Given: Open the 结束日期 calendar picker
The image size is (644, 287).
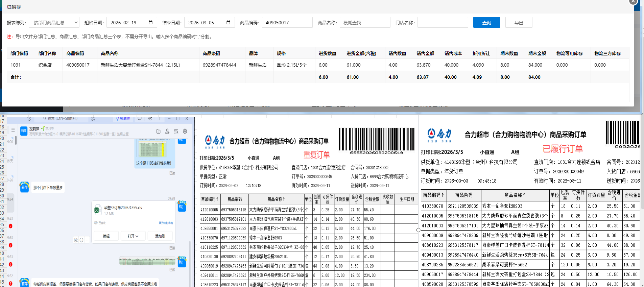Looking at the screenshot, I should tap(228, 23).
